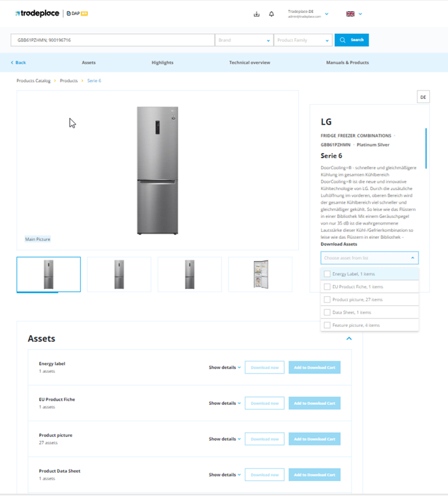Click the Back arrow chevron
The width and height of the screenshot is (448, 496).
12,62
